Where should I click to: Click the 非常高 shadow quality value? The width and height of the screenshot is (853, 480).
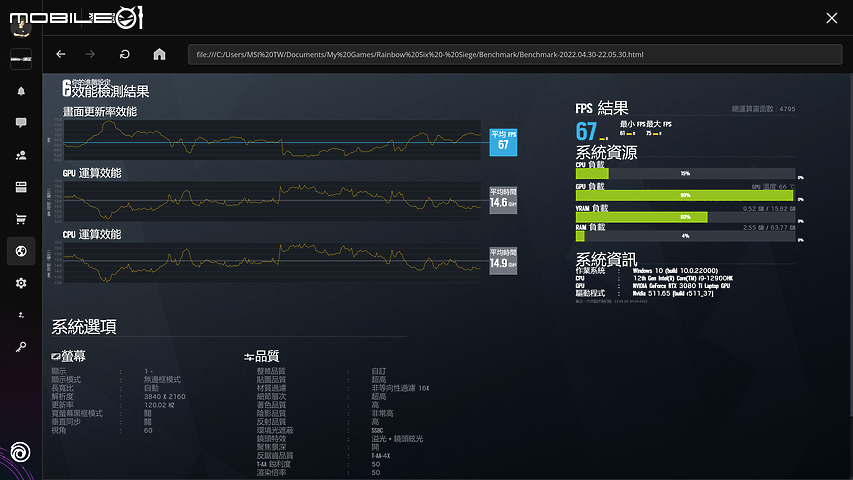[382, 414]
